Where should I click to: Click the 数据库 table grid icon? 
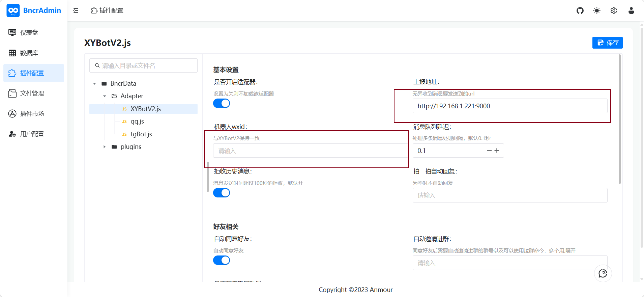[x=12, y=53]
